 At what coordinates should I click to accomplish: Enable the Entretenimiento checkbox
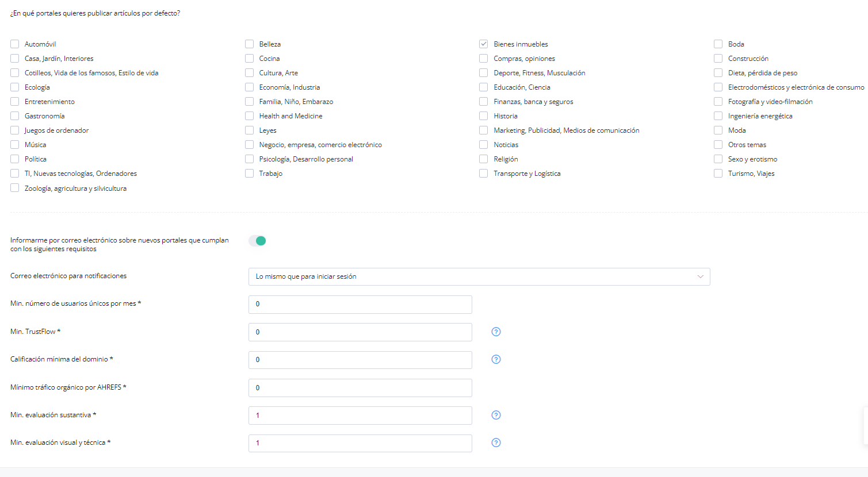15,101
